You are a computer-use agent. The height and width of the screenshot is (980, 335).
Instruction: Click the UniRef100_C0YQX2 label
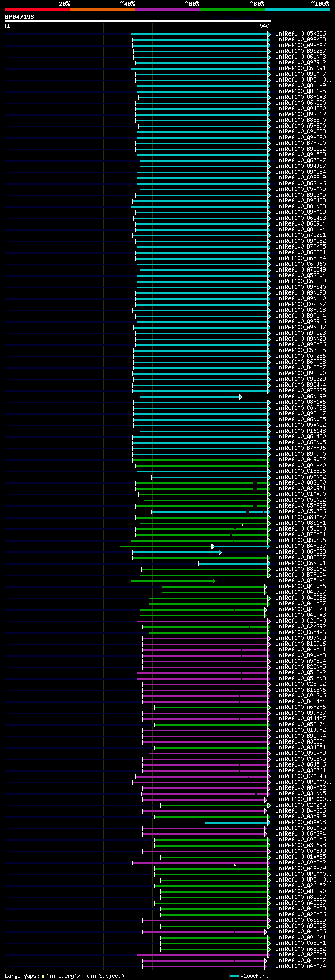(300, 862)
